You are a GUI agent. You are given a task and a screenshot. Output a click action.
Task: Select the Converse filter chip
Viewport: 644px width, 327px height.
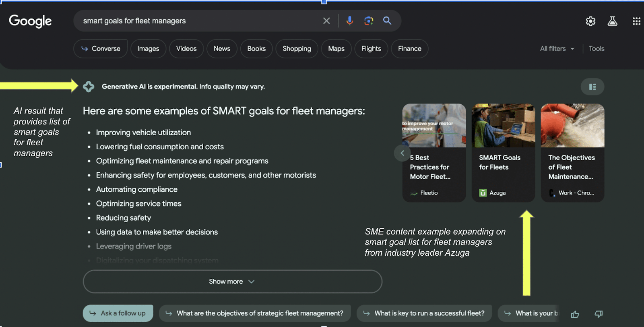click(101, 49)
